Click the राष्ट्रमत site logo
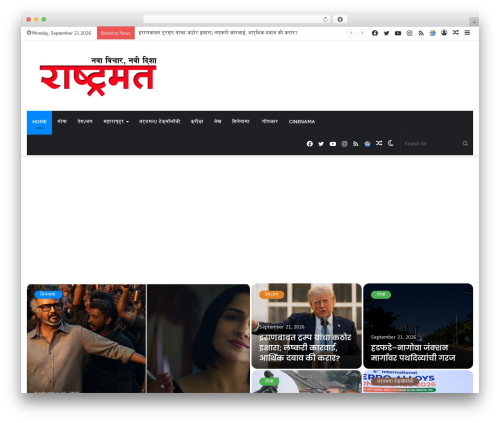 click(x=98, y=76)
